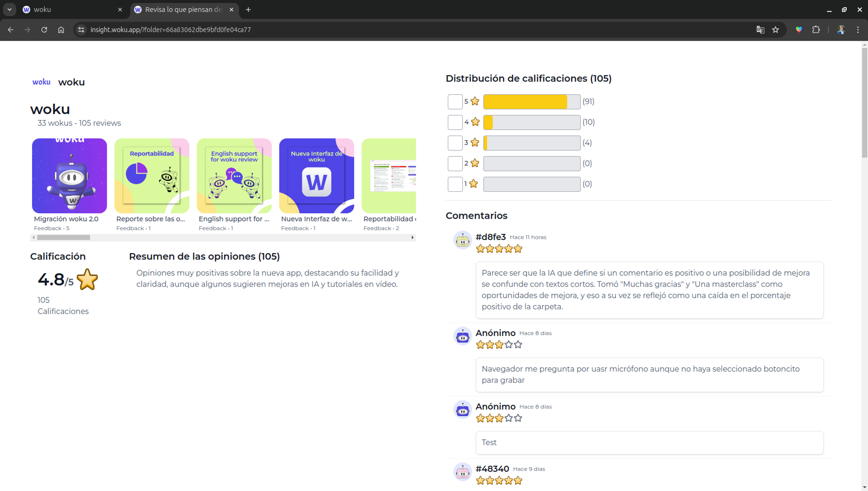Click the translate page icon in address bar
The image size is (868, 491).
click(760, 30)
